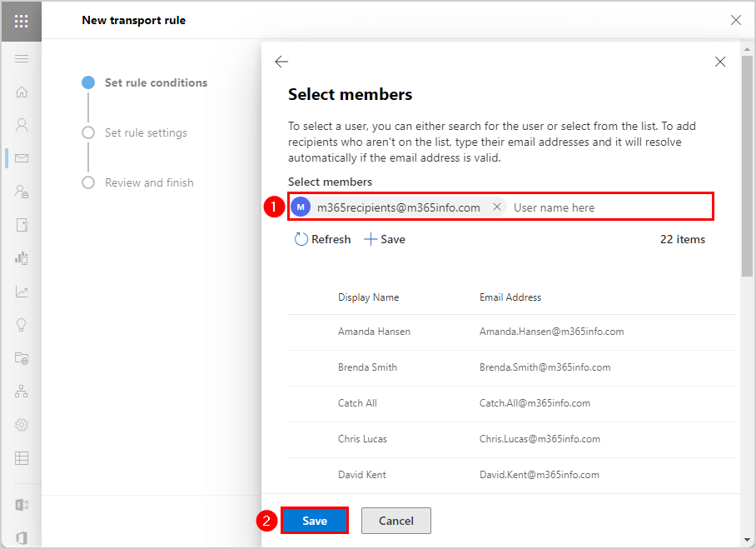Image resolution: width=756 pixels, height=549 pixels.
Task: Click the scrollbar down arrow
Action: [747, 541]
